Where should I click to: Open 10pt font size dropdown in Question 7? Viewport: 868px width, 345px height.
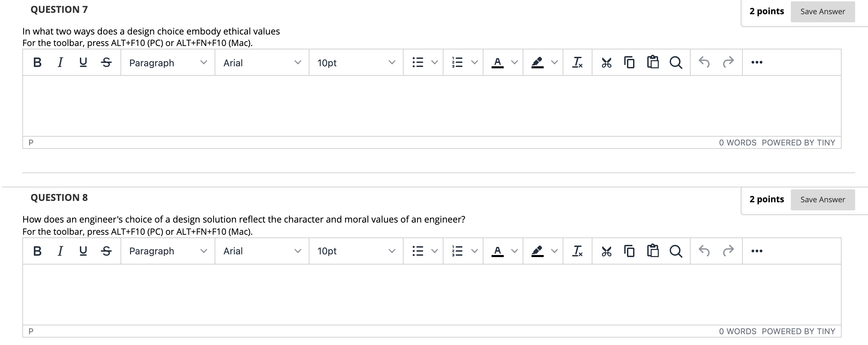click(356, 63)
